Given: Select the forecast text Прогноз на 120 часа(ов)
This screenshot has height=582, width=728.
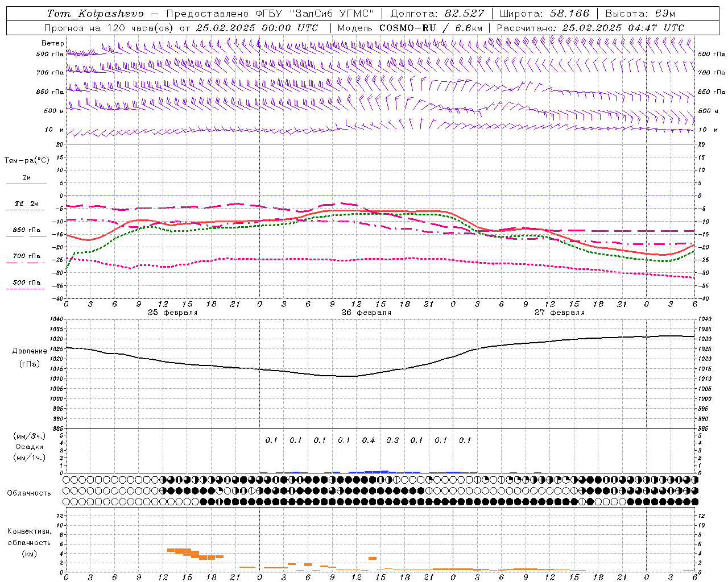Looking at the screenshot, I should tap(110, 28).
